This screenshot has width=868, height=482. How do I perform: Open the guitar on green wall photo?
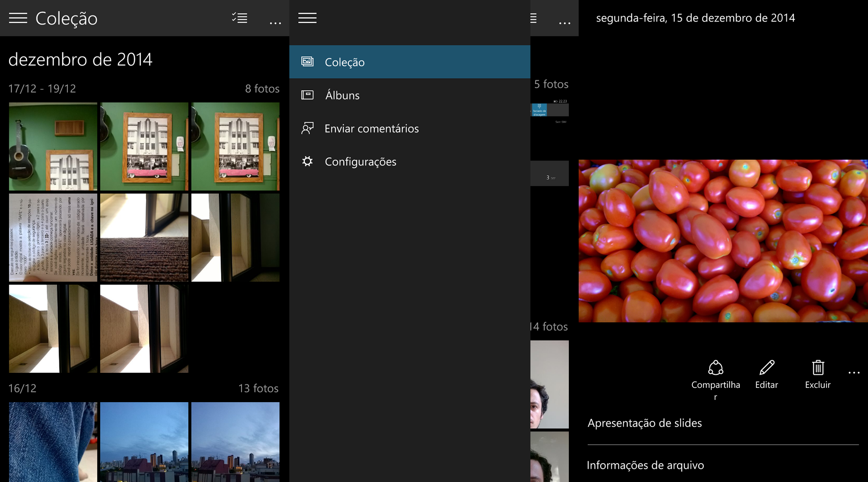click(x=53, y=146)
